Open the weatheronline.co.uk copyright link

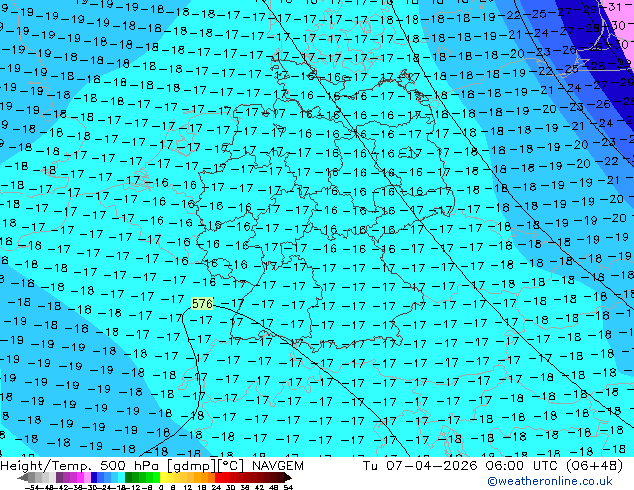[550, 481]
